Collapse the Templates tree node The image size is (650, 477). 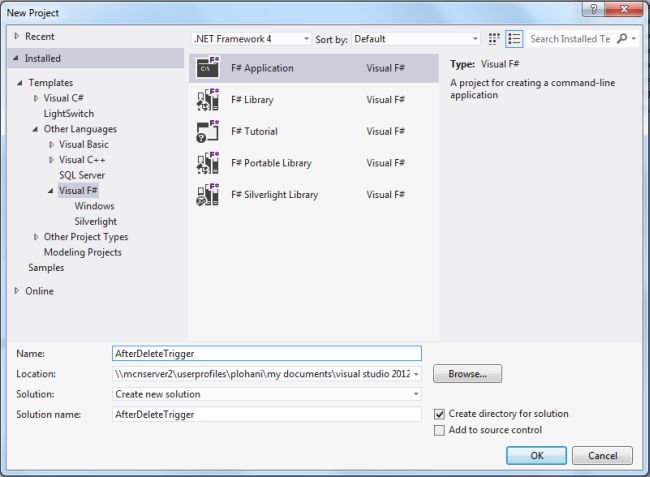pos(19,83)
